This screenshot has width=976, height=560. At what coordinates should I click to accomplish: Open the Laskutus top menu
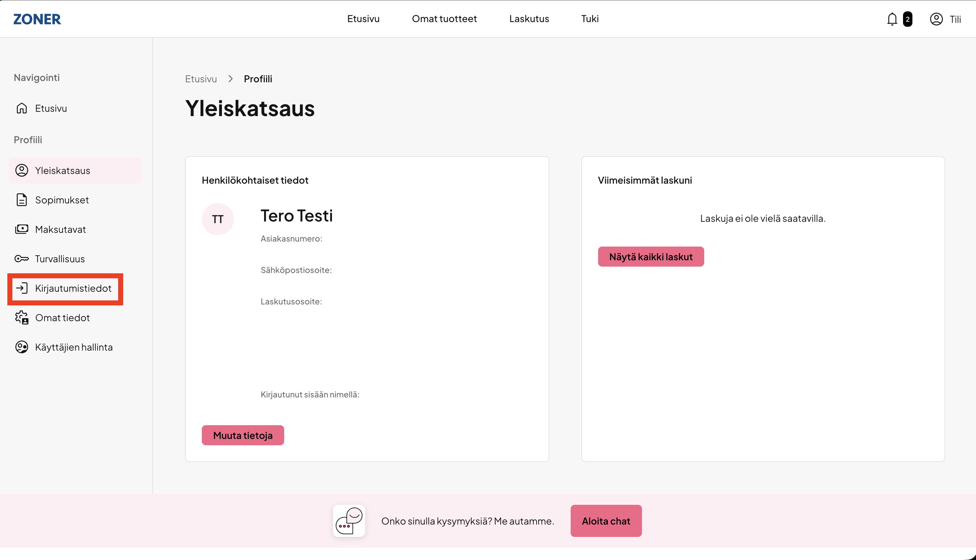coord(529,18)
